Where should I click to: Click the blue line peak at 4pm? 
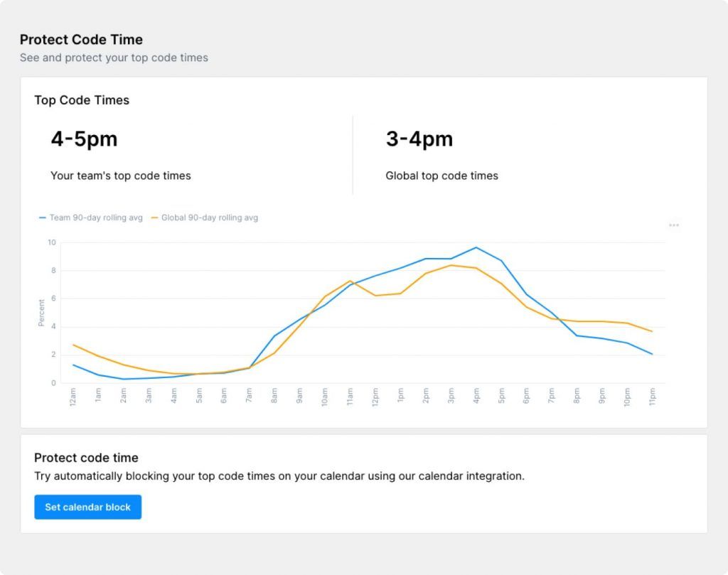point(474,247)
